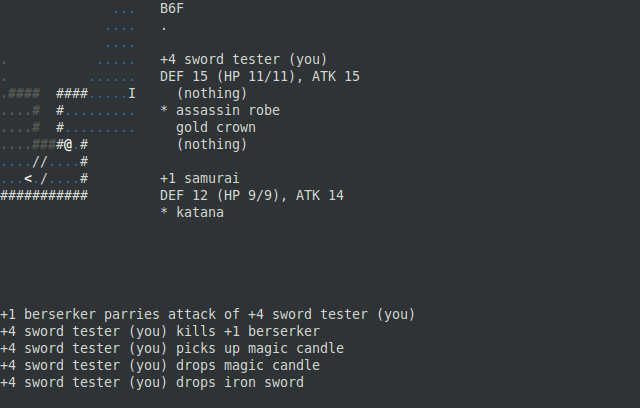Click the log line 'kills +1 berserker'
640x408 pixels.
pyautogui.click(x=160, y=331)
